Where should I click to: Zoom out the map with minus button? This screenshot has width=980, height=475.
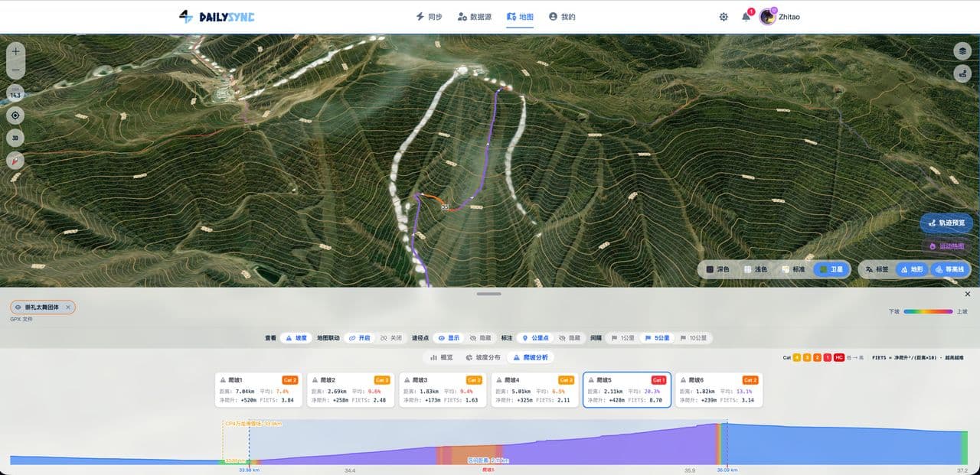(15, 71)
